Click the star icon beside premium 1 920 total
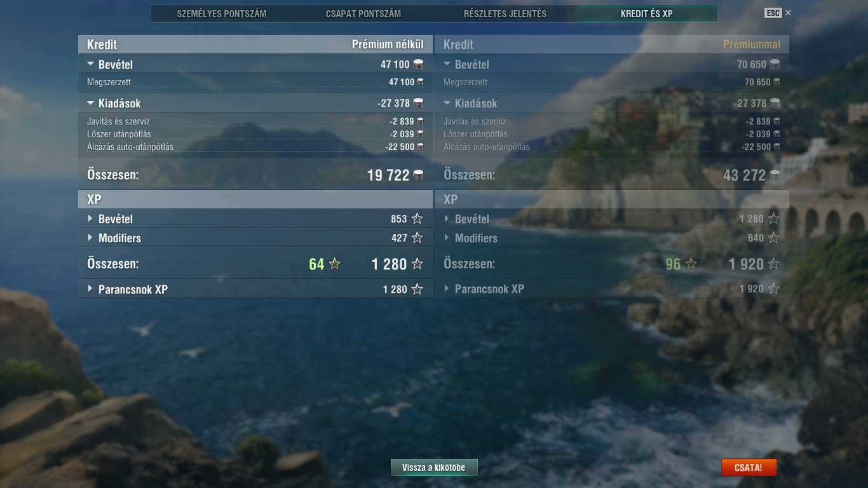 pyautogui.click(x=773, y=264)
